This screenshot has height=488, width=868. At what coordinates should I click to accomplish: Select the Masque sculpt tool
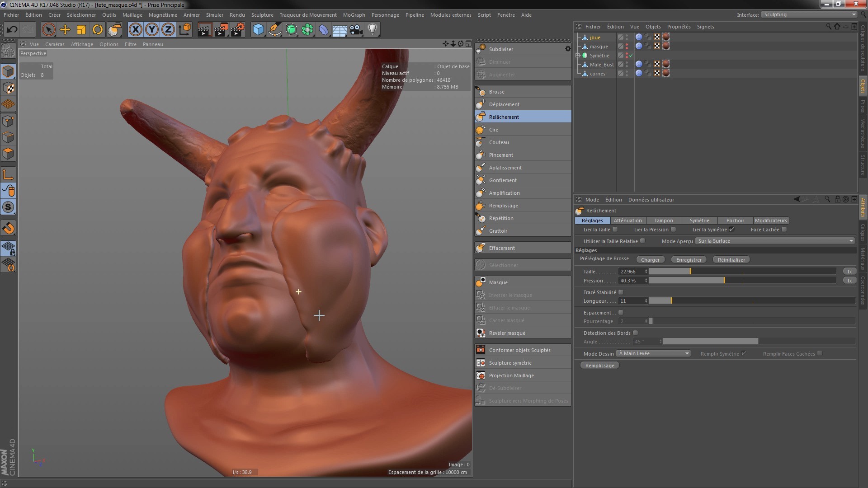[523, 282]
